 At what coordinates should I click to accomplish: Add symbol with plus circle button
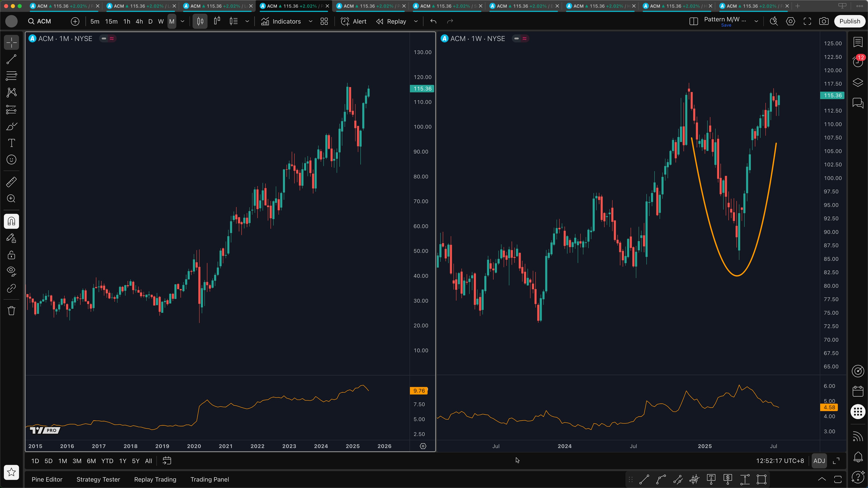pyautogui.click(x=75, y=21)
